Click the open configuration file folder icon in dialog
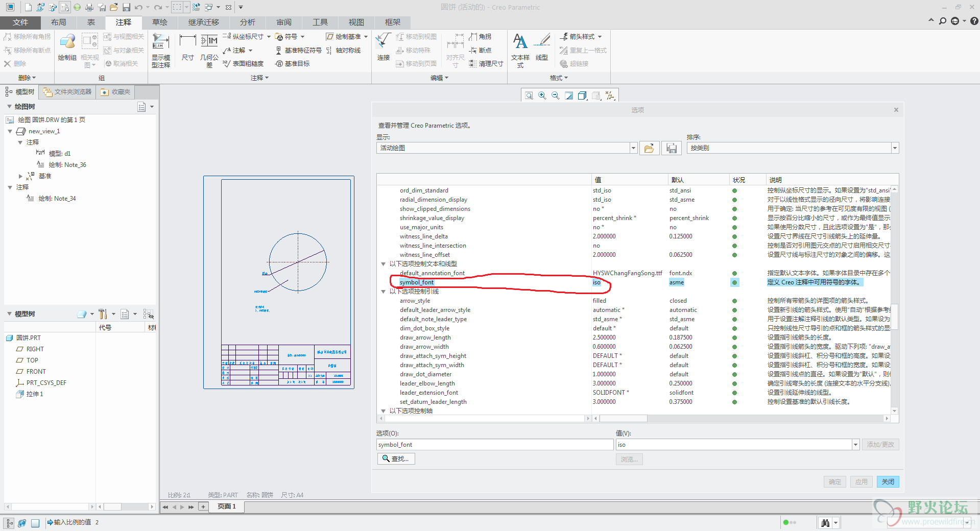The width and height of the screenshot is (980, 531). point(649,148)
